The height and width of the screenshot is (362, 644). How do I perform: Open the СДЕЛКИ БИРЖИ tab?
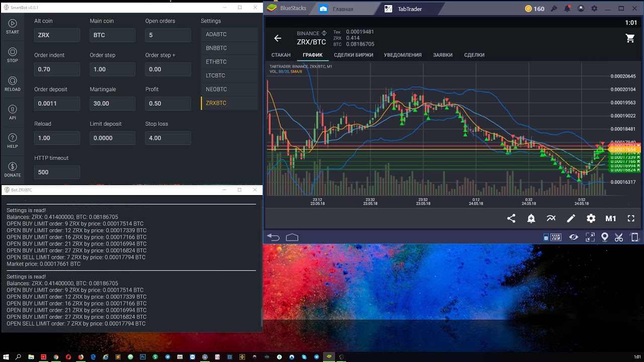coord(353,55)
